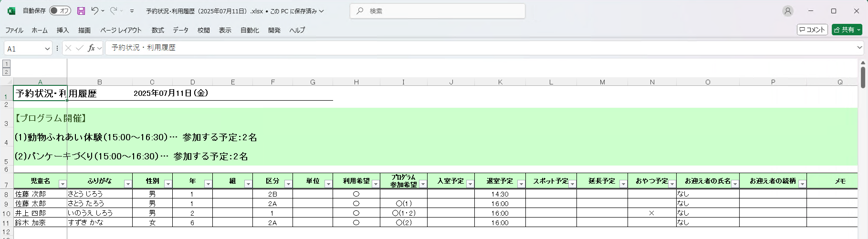Viewport: 868px width, 239px height.
Task: Click the formula bar enter checkmark icon
Action: (80, 48)
